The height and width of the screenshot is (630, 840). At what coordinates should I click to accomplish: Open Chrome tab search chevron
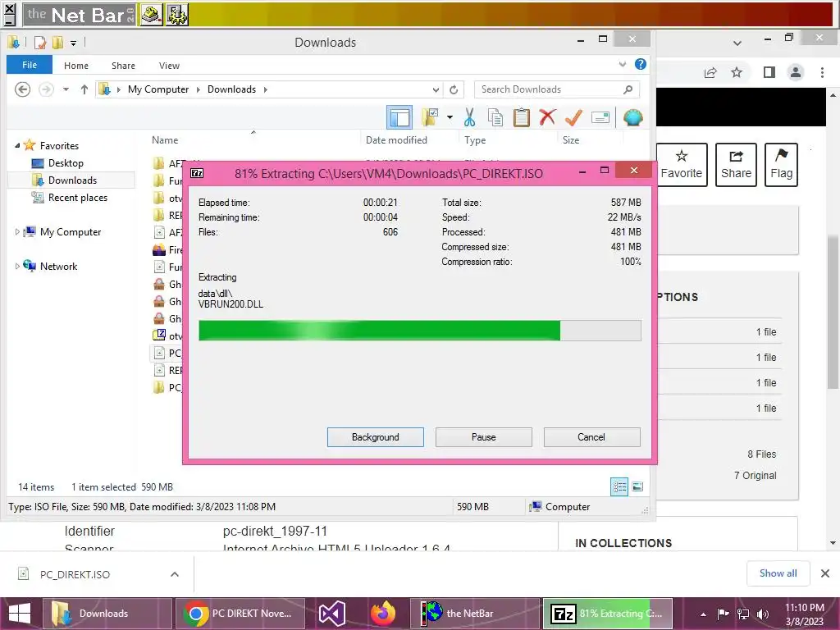click(x=737, y=43)
